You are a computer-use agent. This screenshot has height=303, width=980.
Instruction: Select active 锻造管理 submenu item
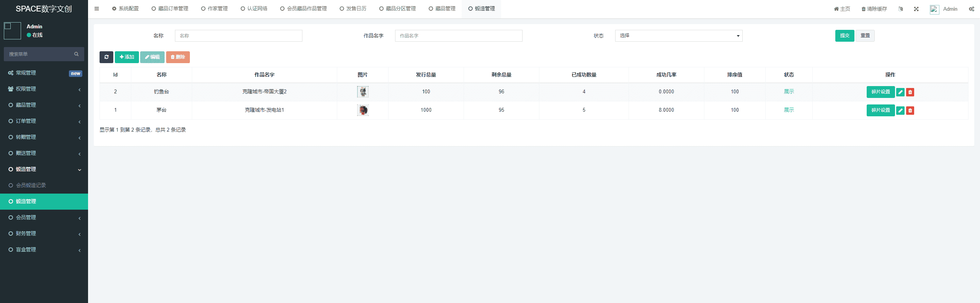tap(44, 201)
